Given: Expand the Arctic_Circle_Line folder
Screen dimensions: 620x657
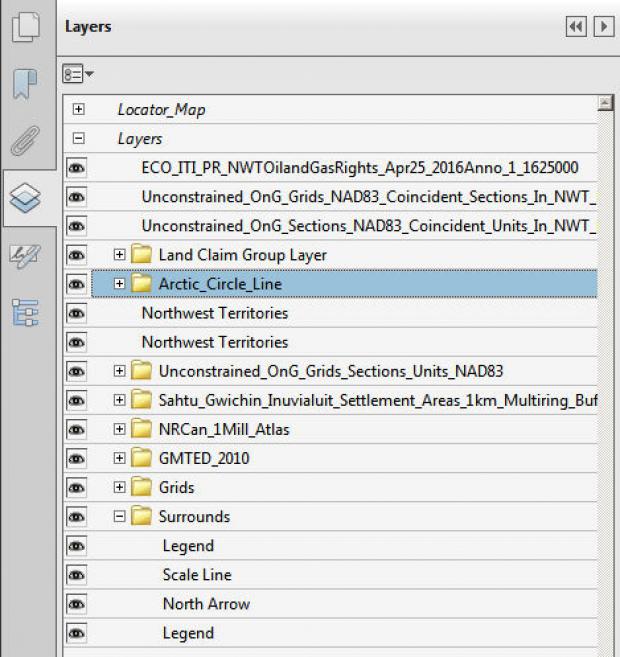Looking at the screenshot, I should click(x=119, y=284).
